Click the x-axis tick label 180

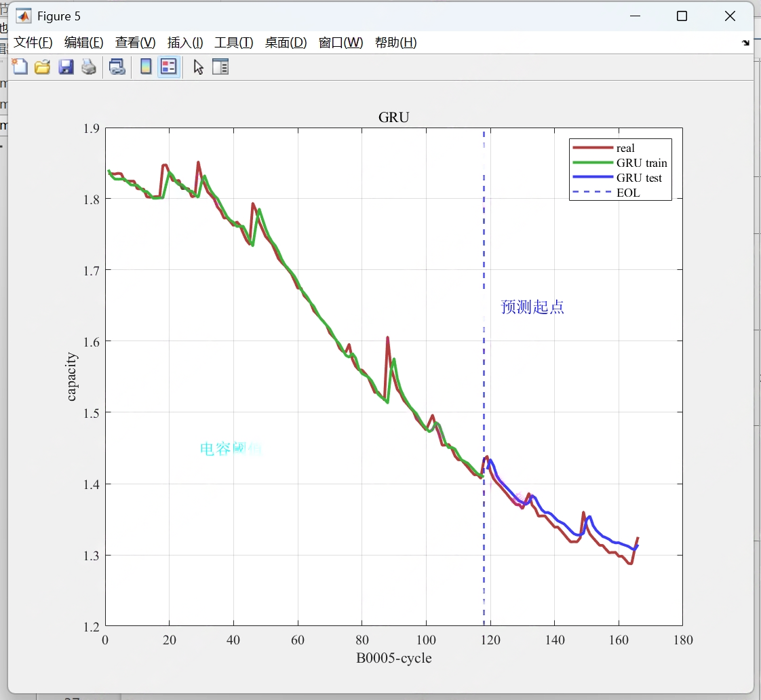(683, 640)
